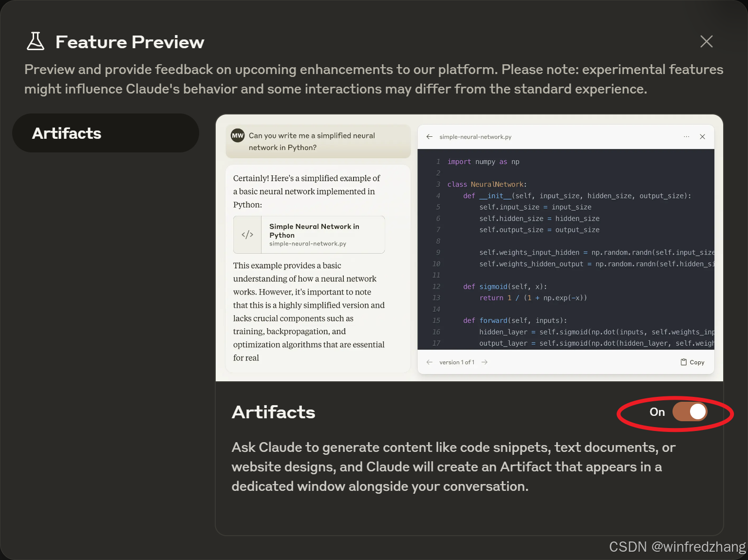The height and width of the screenshot is (560, 748).
Task: Click the Feature Preview heading
Action: (x=130, y=42)
